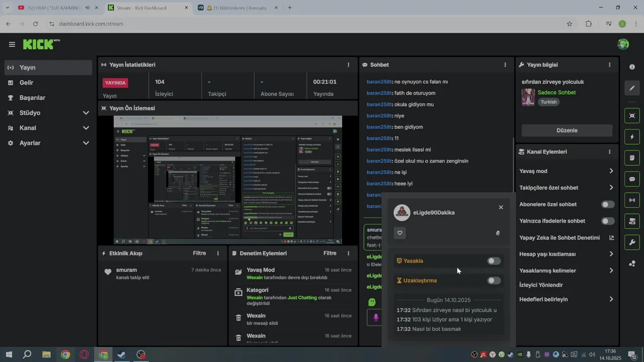Click the Kick logo
644x362 pixels.
pos(40,44)
